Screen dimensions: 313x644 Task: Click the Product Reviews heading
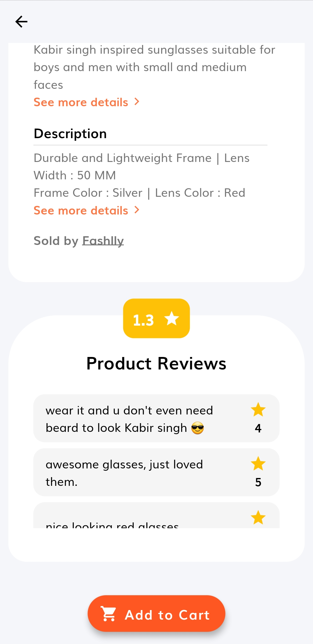[x=156, y=363]
